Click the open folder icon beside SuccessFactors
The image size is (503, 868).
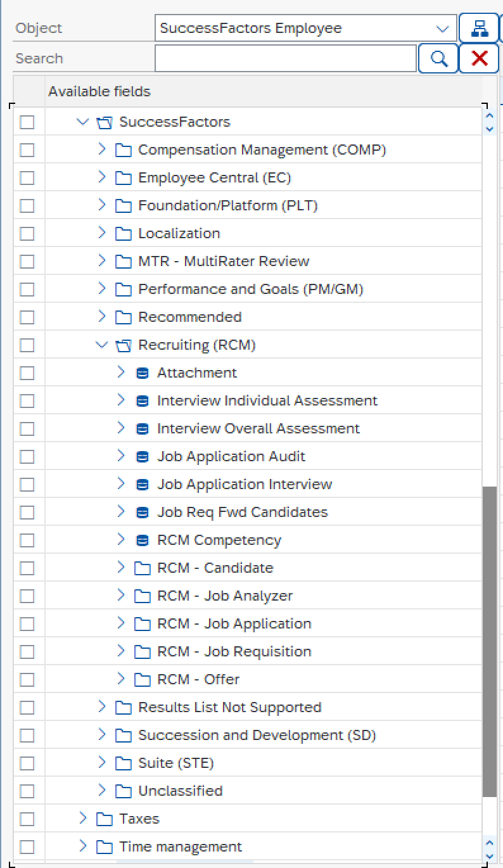pyautogui.click(x=104, y=122)
